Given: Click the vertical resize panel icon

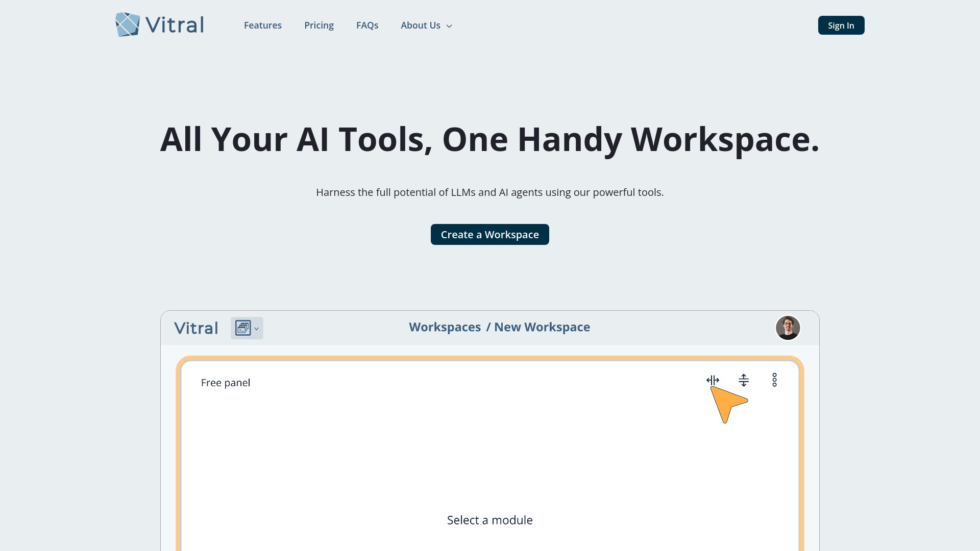Looking at the screenshot, I should point(744,380).
